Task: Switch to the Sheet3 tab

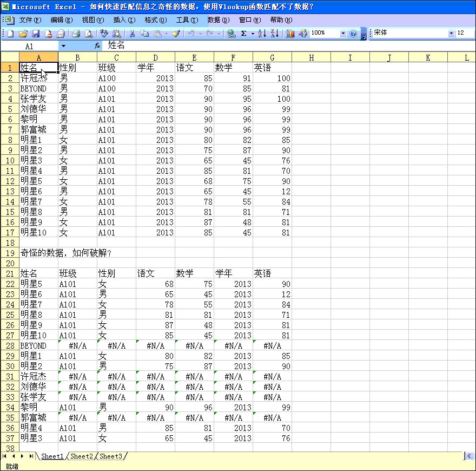Action: [x=111, y=456]
